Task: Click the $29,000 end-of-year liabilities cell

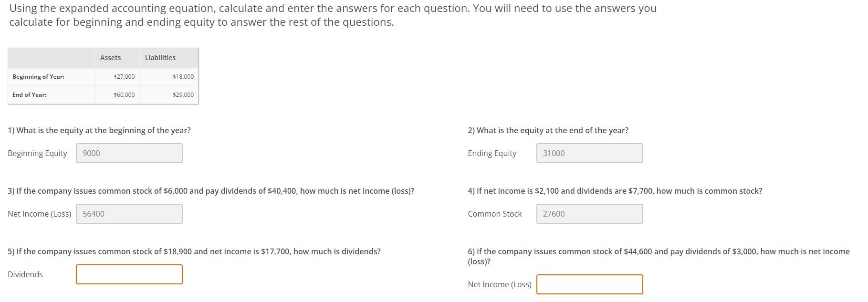Action: pyautogui.click(x=183, y=94)
